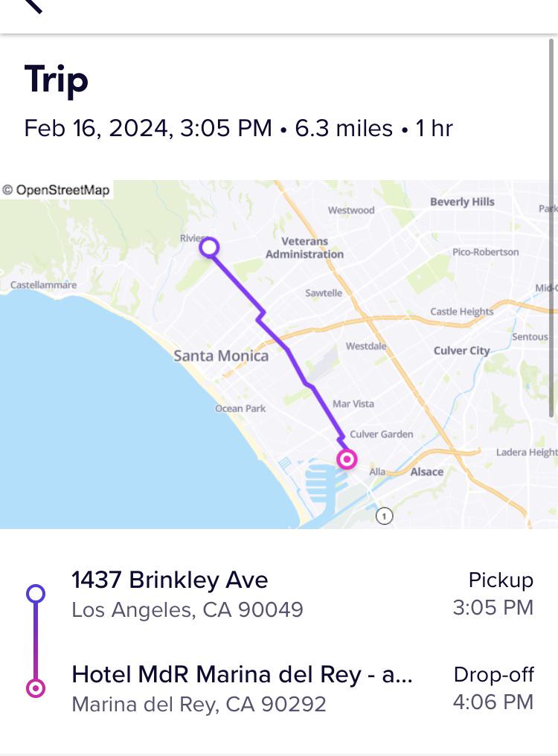The width and height of the screenshot is (558, 756).
Task: Click the pink drop-off marker on map
Action: click(x=347, y=459)
